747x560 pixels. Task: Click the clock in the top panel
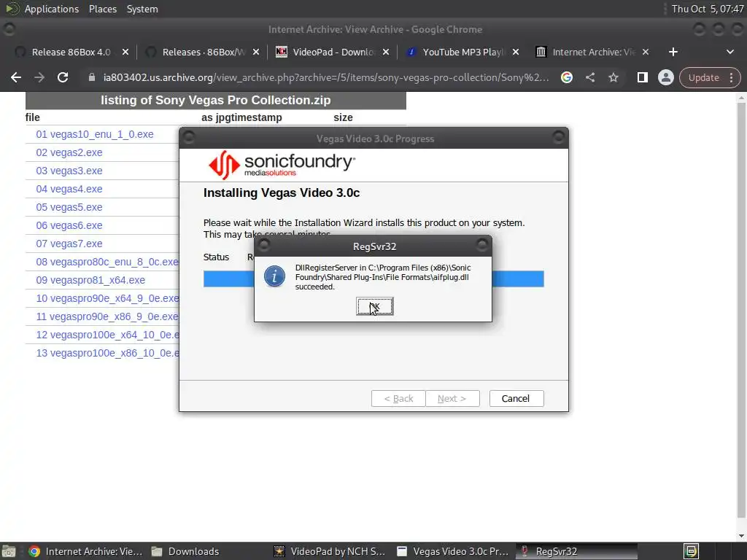(708, 9)
